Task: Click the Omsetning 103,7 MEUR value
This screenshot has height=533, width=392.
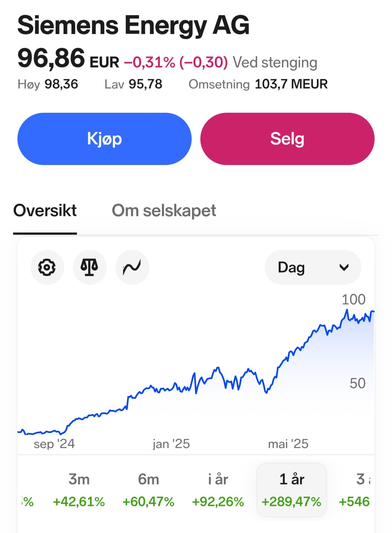Action: pyautogui.click(x=291, y=84)
